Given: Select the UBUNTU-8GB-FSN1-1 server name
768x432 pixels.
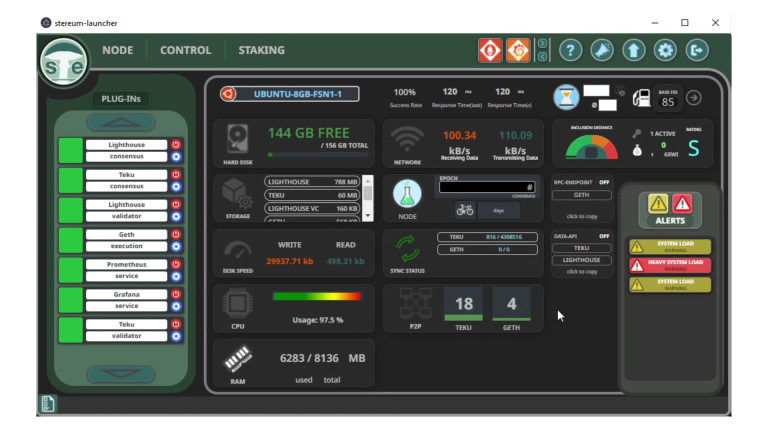Looking at the screenshot, I should click(298, 94).
